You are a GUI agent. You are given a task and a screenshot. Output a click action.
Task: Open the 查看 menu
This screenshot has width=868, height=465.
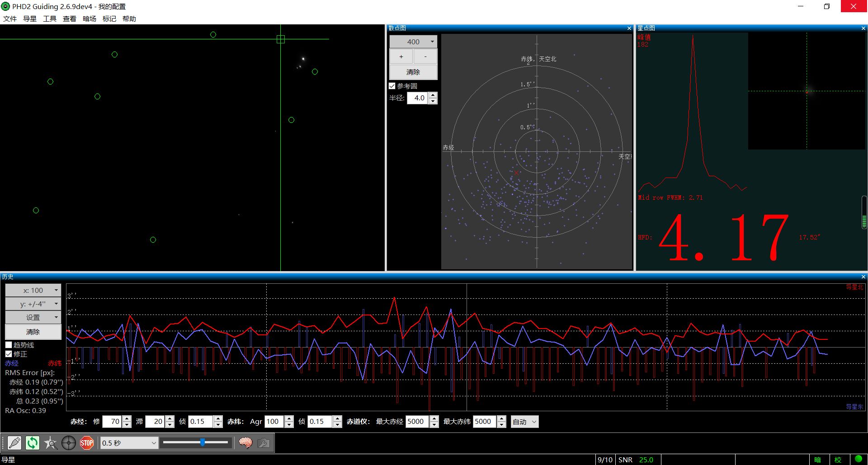click(x=70, y=19)
